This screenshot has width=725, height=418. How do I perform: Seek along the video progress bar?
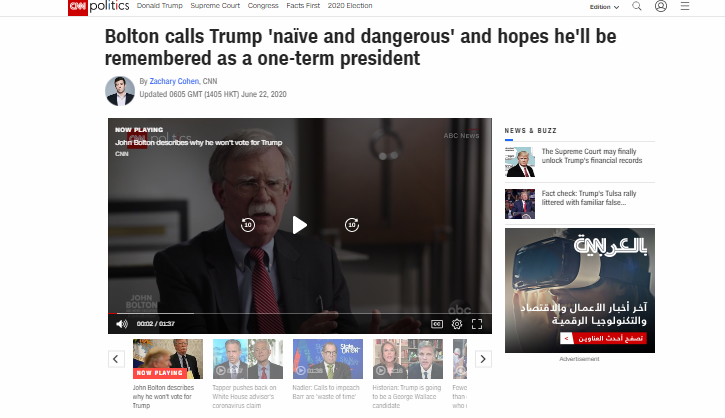click(300, 314)
